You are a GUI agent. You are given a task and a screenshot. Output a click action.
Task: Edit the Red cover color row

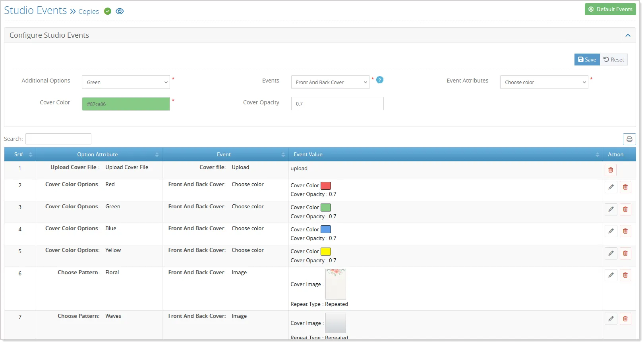[x=611, y=187]
